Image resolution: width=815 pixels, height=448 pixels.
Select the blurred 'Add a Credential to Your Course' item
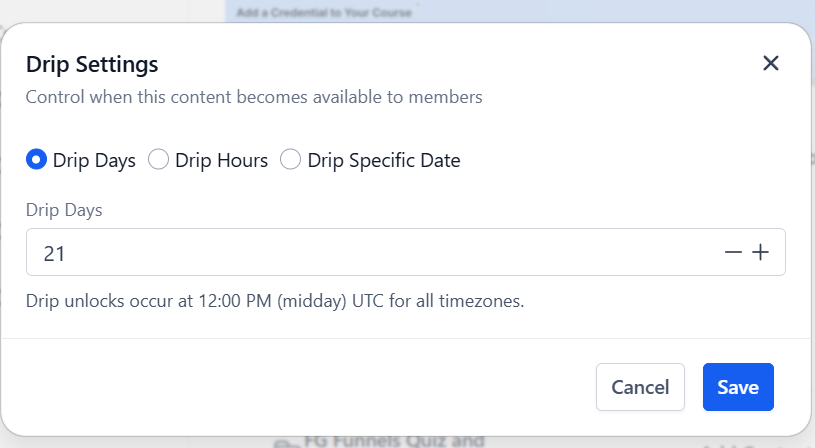[x=324, y=12]
